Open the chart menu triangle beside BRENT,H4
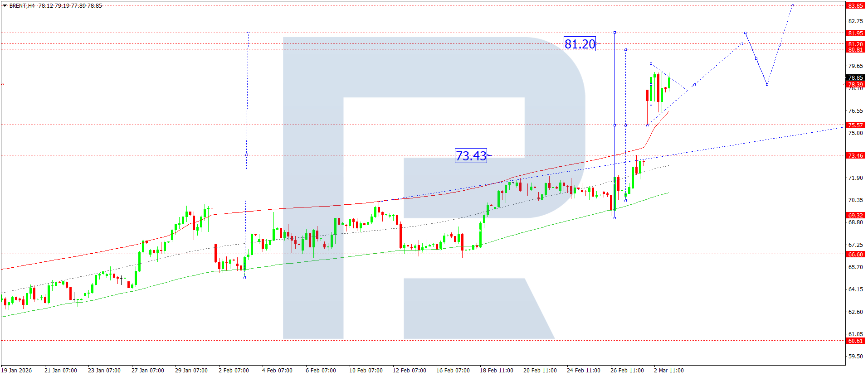The height and width of the screenshot is (376, 868). coord(5,6)
